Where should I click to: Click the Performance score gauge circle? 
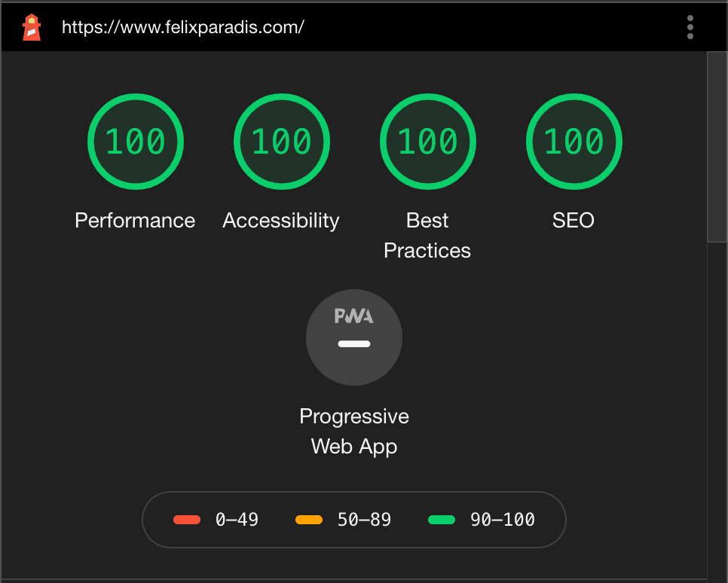click(x=136, y=141)
